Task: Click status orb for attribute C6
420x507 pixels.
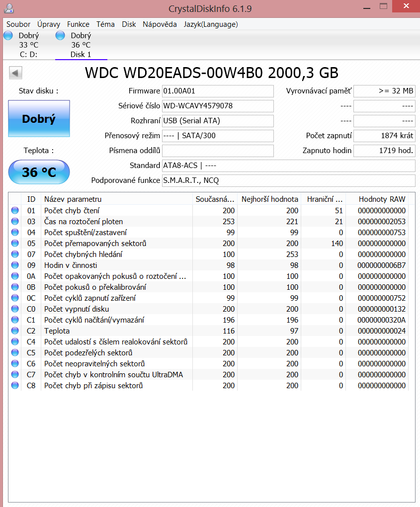Action: (x=15, y=363)
